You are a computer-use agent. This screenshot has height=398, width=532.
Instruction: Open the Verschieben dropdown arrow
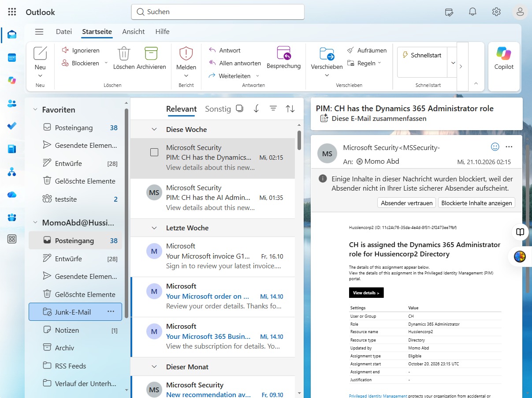coord(327,75)
